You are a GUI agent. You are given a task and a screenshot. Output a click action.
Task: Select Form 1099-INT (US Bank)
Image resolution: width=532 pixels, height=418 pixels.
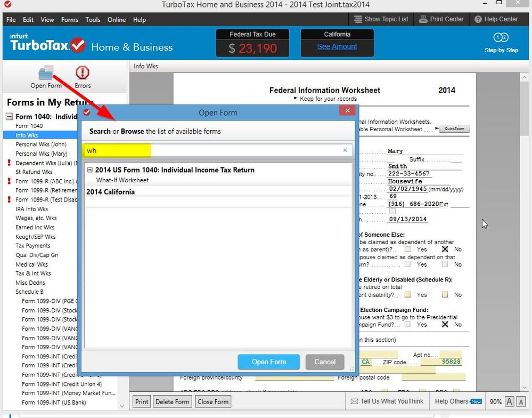click(54, 403)
